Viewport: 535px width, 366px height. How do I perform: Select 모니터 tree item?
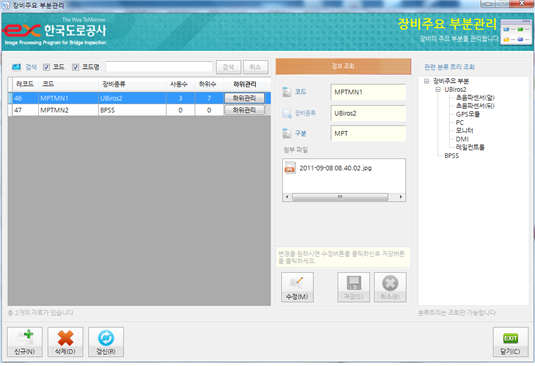click(464, 131)
